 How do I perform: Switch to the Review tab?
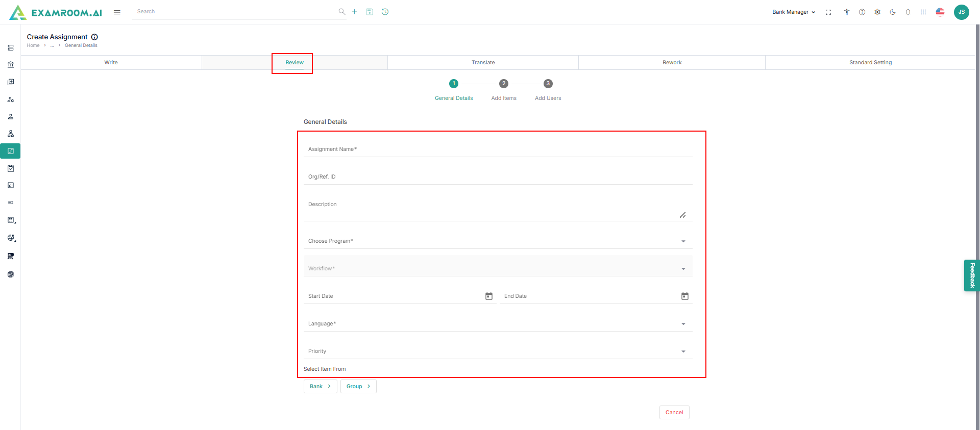295,62
